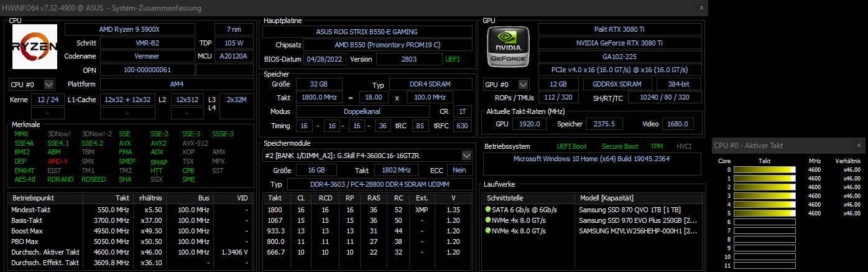Click the Schnittstelle column header

[x=529, y=197]
